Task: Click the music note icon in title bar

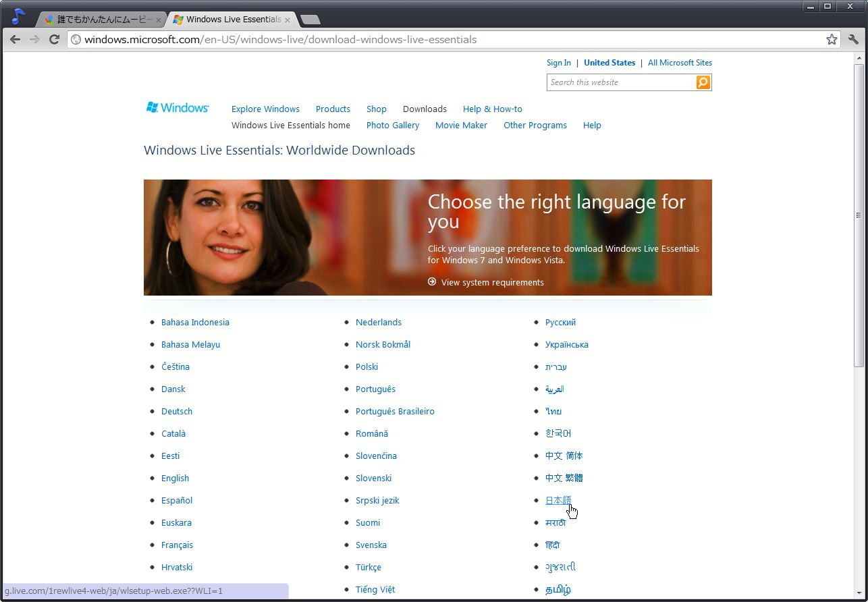Action: 18,16
